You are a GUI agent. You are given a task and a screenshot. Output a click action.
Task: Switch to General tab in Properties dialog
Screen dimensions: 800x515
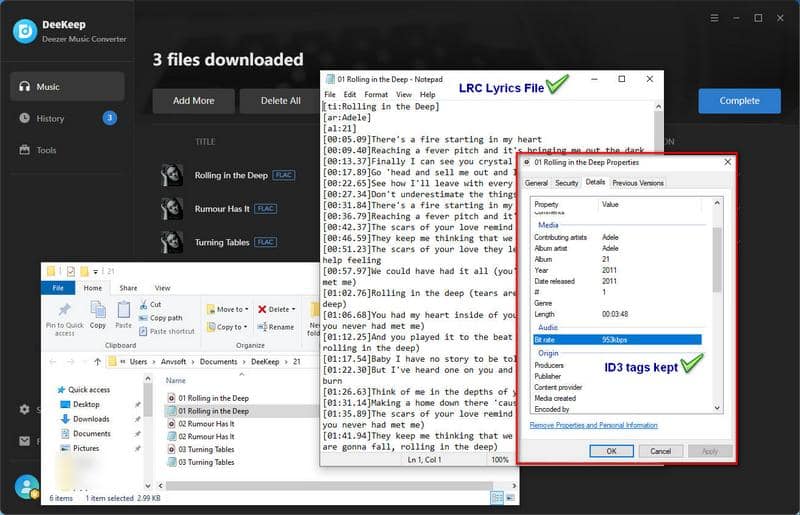click(536, 183)
